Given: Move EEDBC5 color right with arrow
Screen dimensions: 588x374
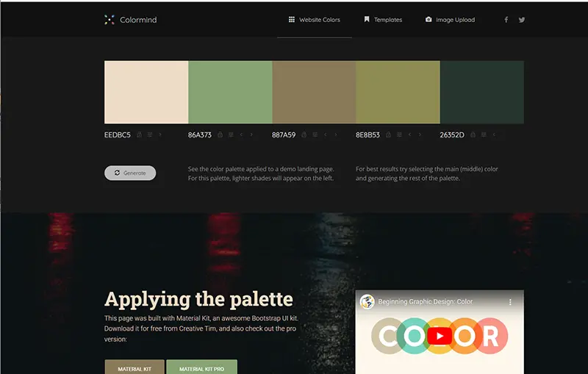Looking at the screenshot, I should pyautogui.click(x=160, y=134).
